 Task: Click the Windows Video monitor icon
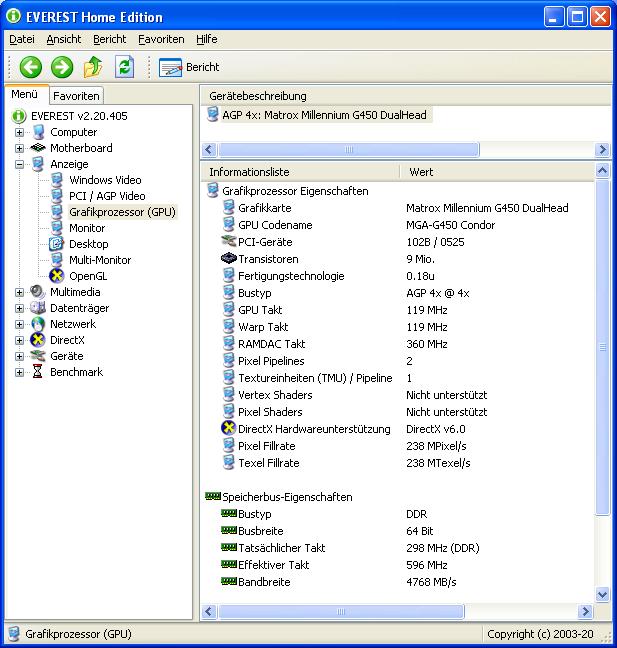(57, 180)
